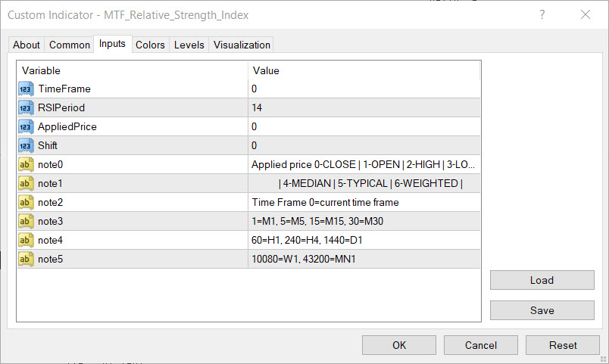Click the integer icon next to RSIPeriod

26,108
